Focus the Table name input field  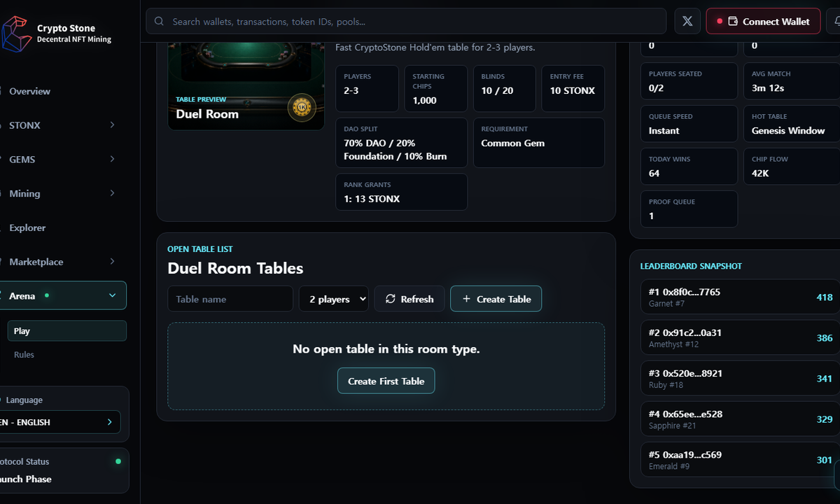[230, 299]
